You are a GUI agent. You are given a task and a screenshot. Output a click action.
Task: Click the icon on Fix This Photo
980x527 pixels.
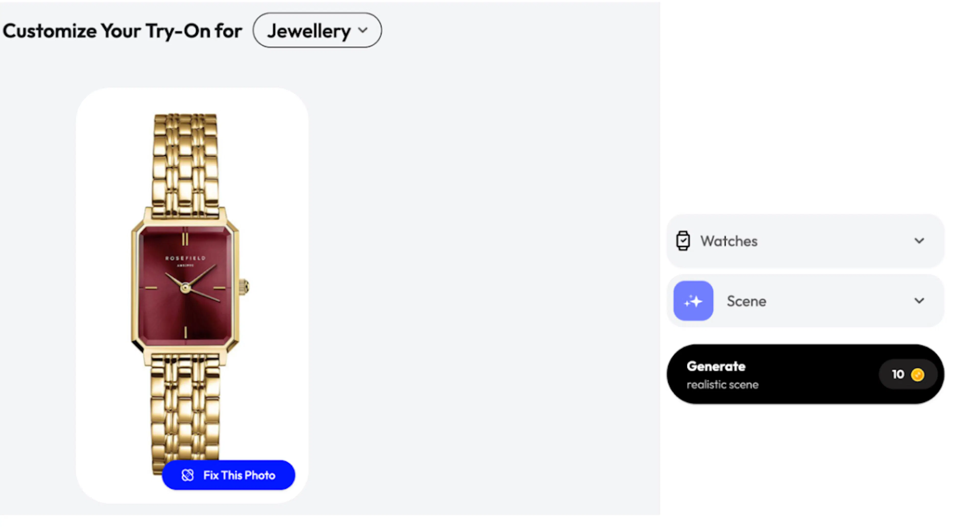(188, 475)
